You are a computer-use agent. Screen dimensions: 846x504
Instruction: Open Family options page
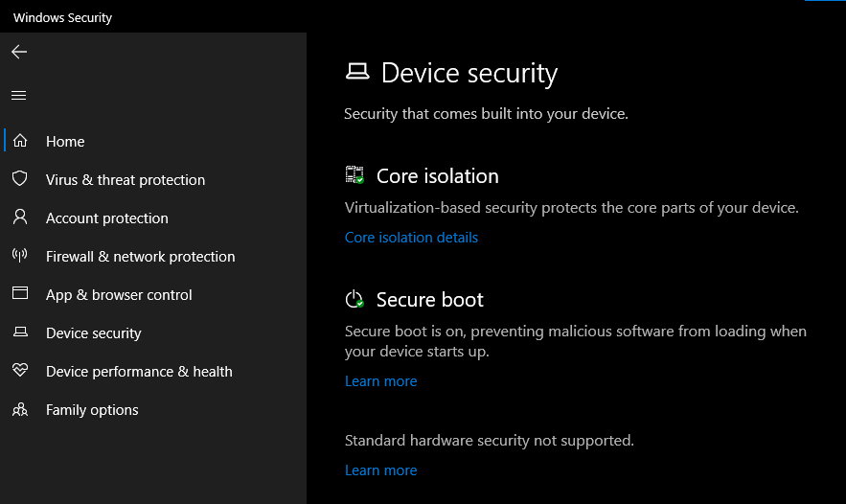(x=92, y=409)
